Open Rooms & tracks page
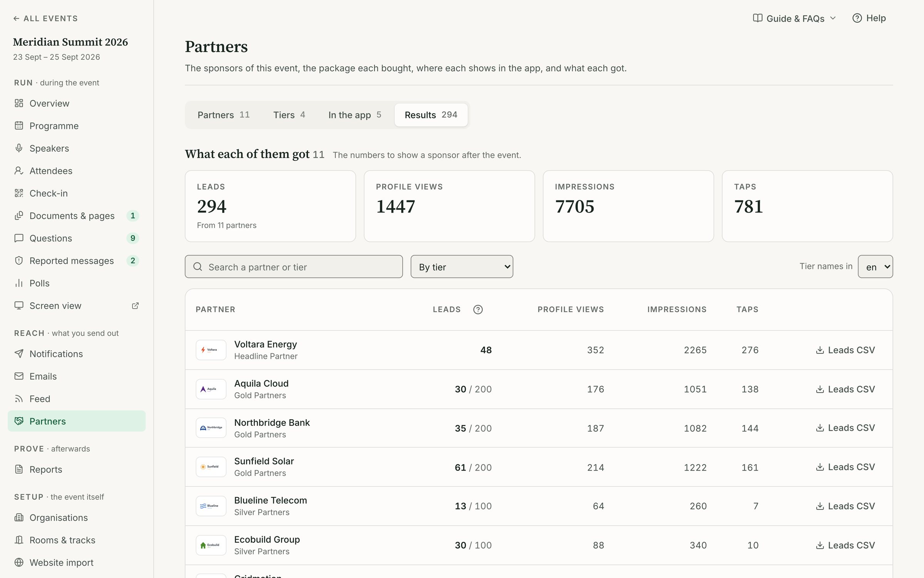The width and height of the screenshot is (924, 578). coord(77,540)
